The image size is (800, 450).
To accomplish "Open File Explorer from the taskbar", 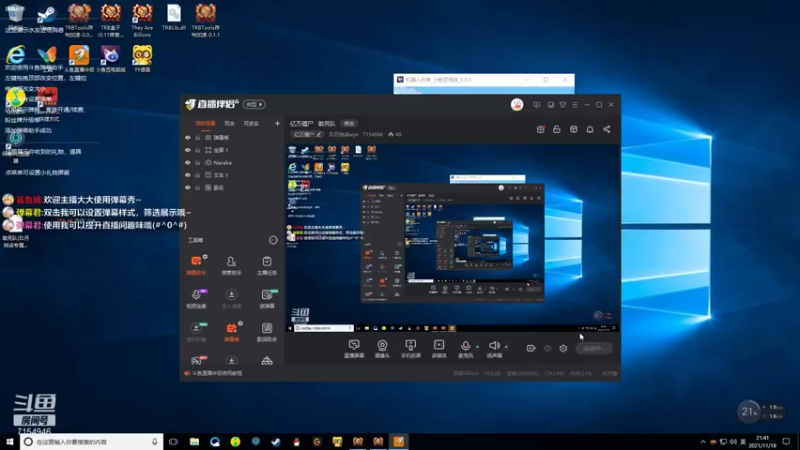I will click(x=194, y=441).
